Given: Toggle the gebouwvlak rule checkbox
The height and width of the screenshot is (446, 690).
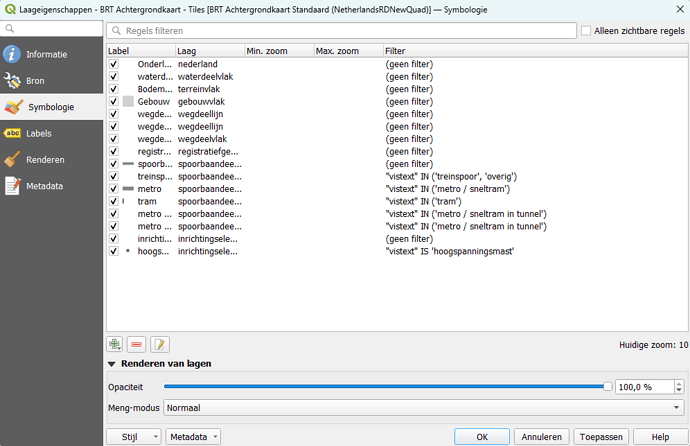Looking at the screenshot, I should point(114,101).
